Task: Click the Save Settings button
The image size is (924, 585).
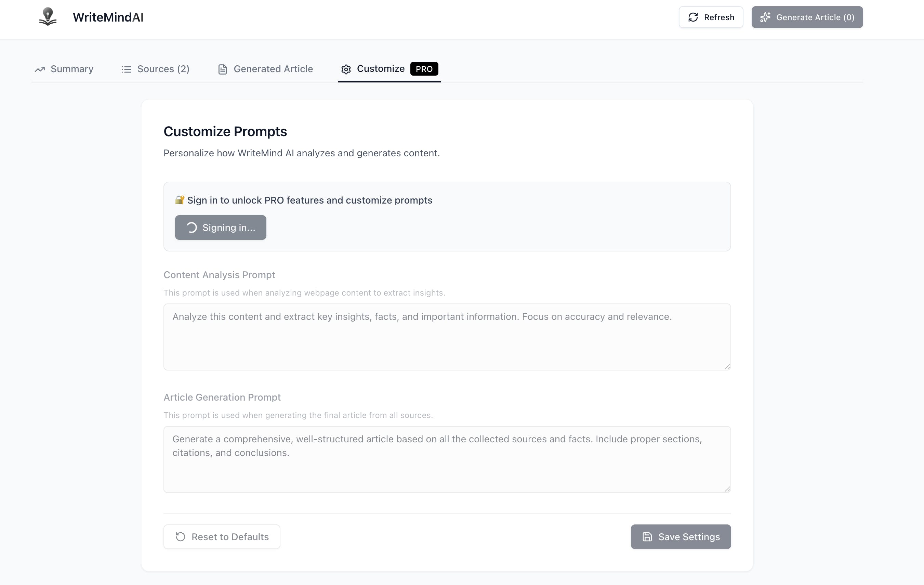Action: coord(680,537)
